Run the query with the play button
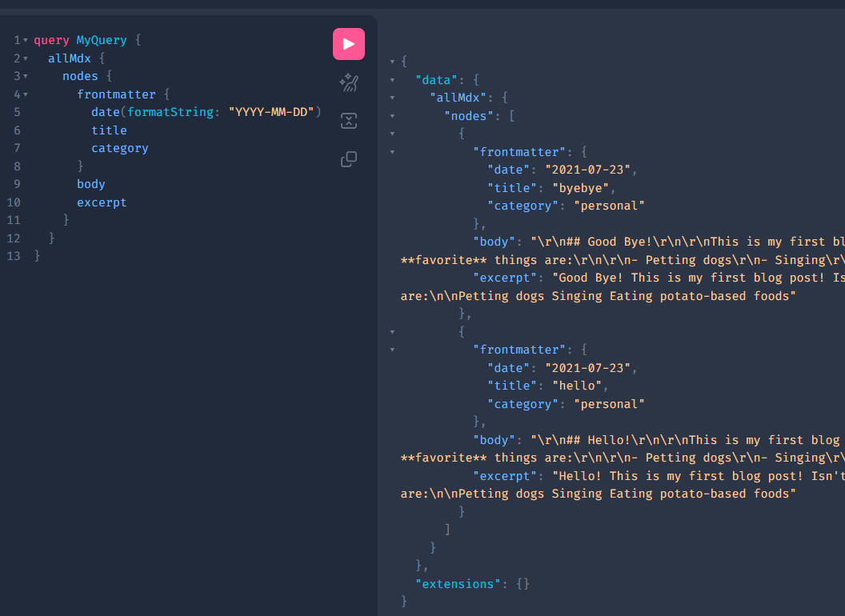 pos(349,44)
